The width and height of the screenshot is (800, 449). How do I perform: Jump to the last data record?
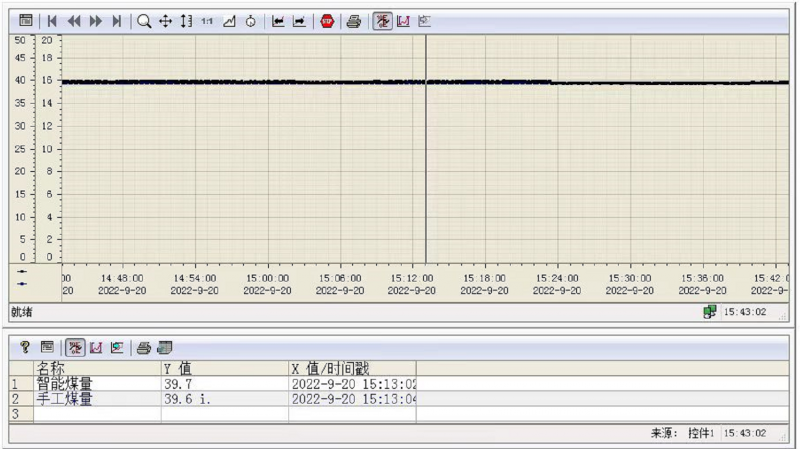(x=117, y=21)
